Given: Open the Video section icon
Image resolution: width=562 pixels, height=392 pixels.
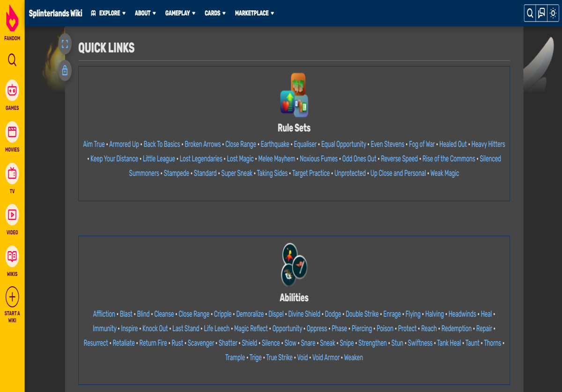Looking at the screenshot, I should pyautogui.click(x=12, y=215).
